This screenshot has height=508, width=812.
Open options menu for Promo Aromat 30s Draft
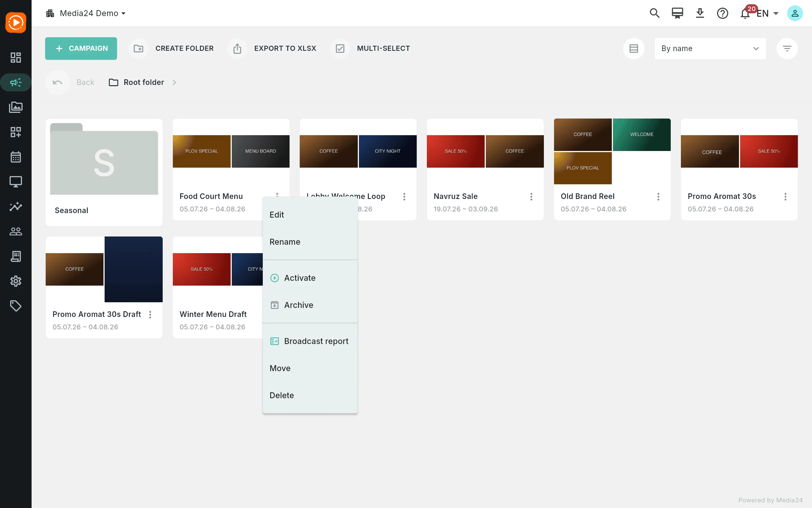click(x=150, y=314)
